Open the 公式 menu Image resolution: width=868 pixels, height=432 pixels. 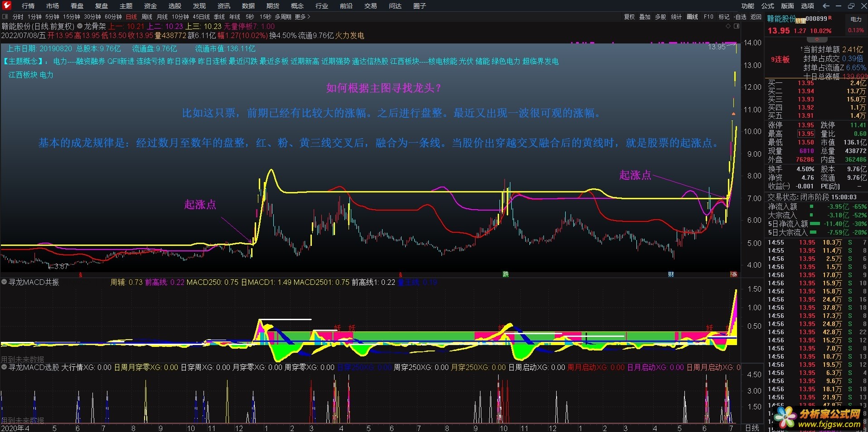click(x=768, y=6)
